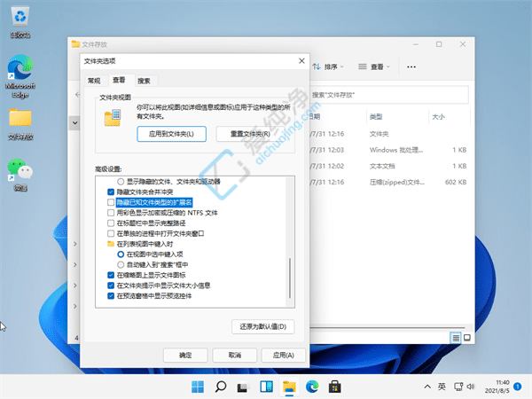This screenshot has height=399, width=532.
Task: Uncheck 隐藏文件夹合并冲突
Action: tap(111, 192)
